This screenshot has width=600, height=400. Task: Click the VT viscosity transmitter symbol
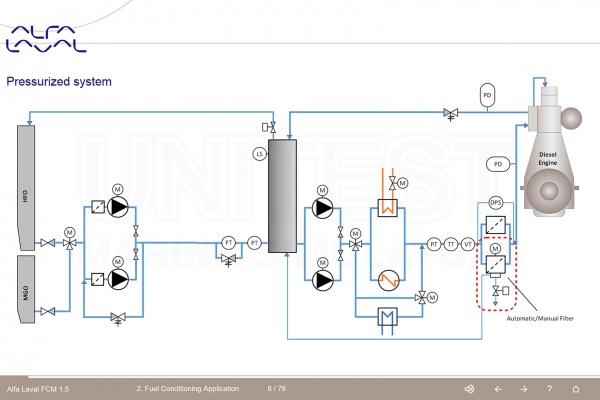point(468,244)
